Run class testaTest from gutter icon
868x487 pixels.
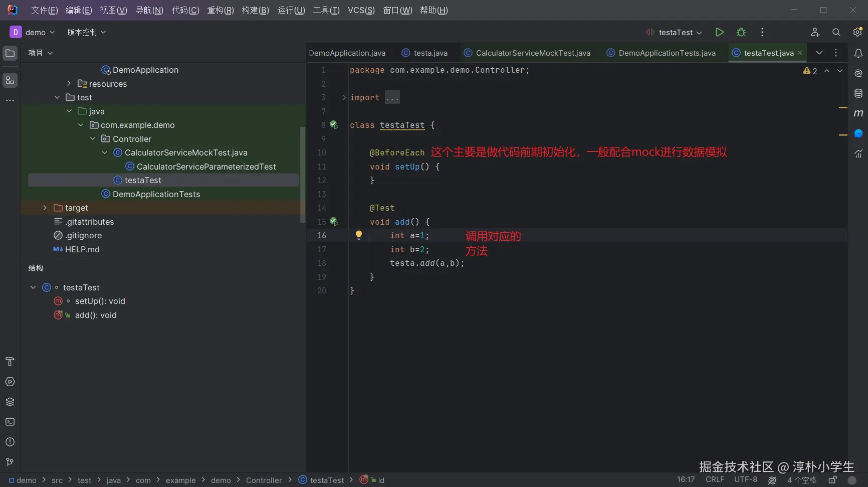[334, 125]
